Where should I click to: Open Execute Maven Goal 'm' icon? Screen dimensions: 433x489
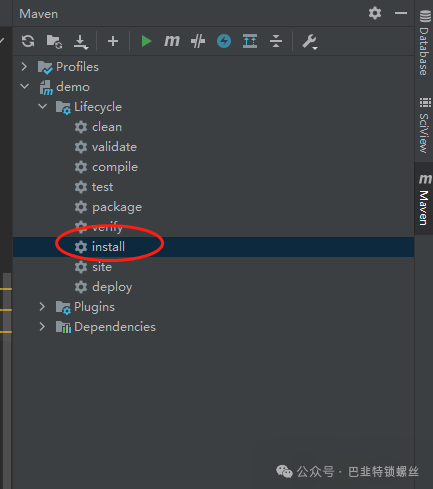coord(172,41)
